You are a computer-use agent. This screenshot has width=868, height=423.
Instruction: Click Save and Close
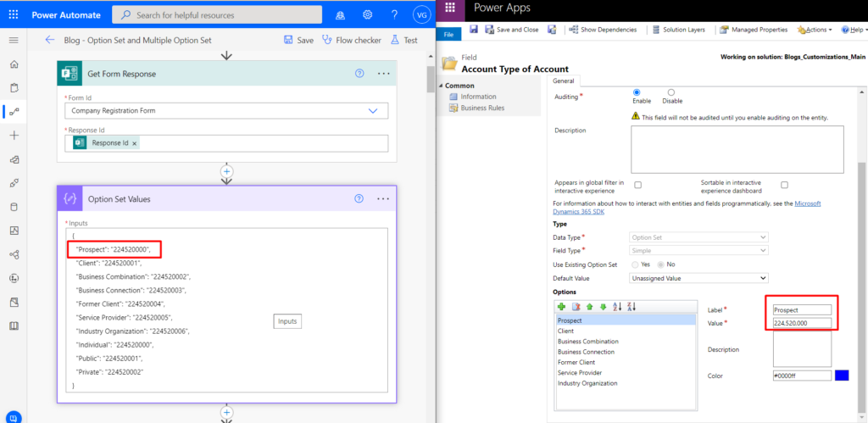point(511,30)
